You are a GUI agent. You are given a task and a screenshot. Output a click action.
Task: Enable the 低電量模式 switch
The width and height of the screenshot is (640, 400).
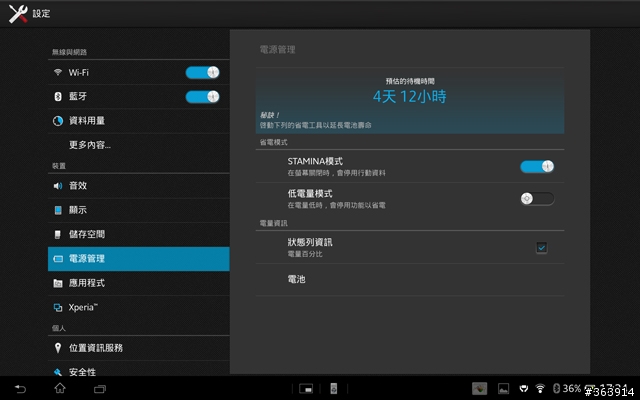[537, 199]
